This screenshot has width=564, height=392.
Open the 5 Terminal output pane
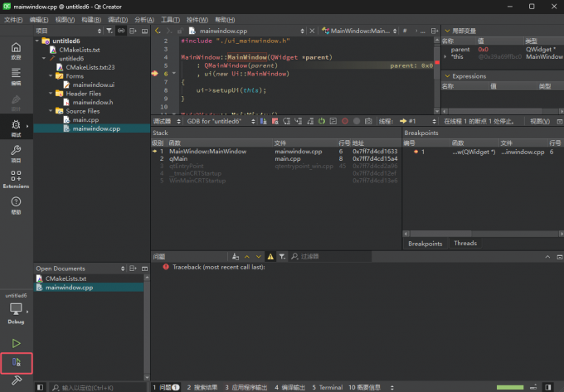327,387
